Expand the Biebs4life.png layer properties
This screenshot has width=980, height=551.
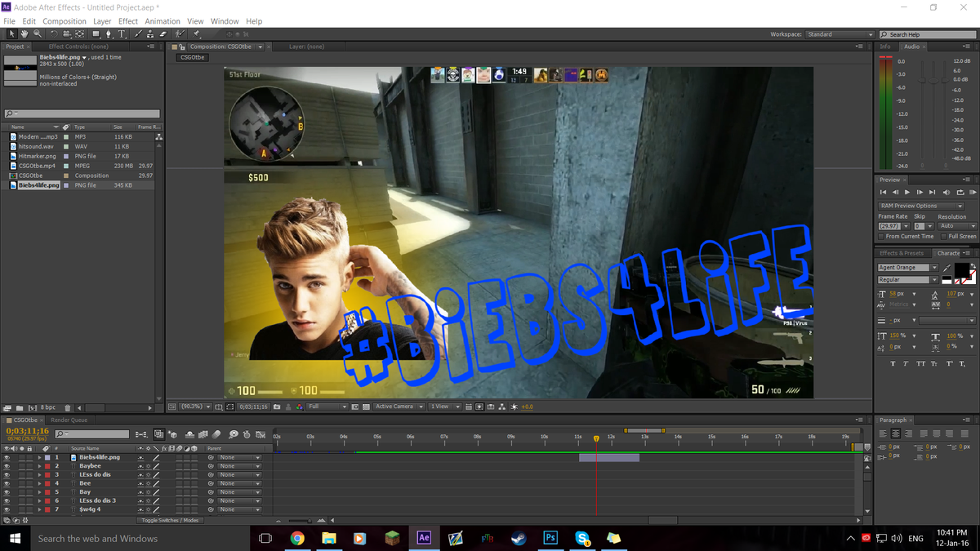click(39, 458)
